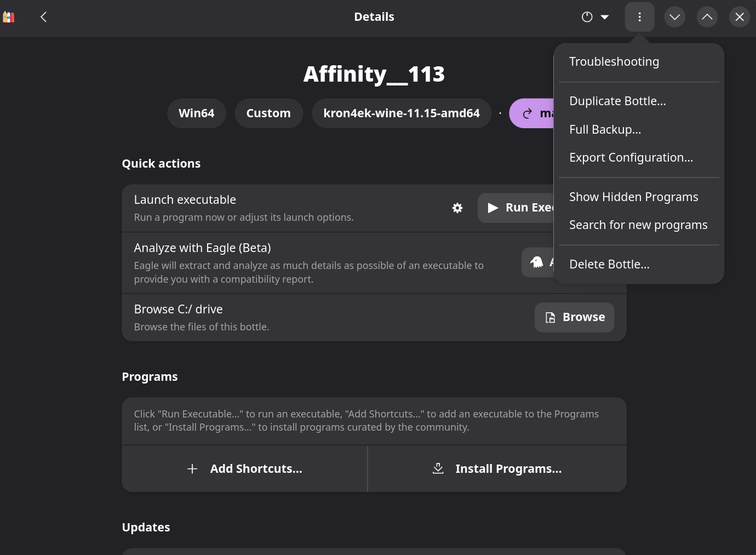Click the Run Executable play button
The image size is (756, 555).
[x=516, y=208]
